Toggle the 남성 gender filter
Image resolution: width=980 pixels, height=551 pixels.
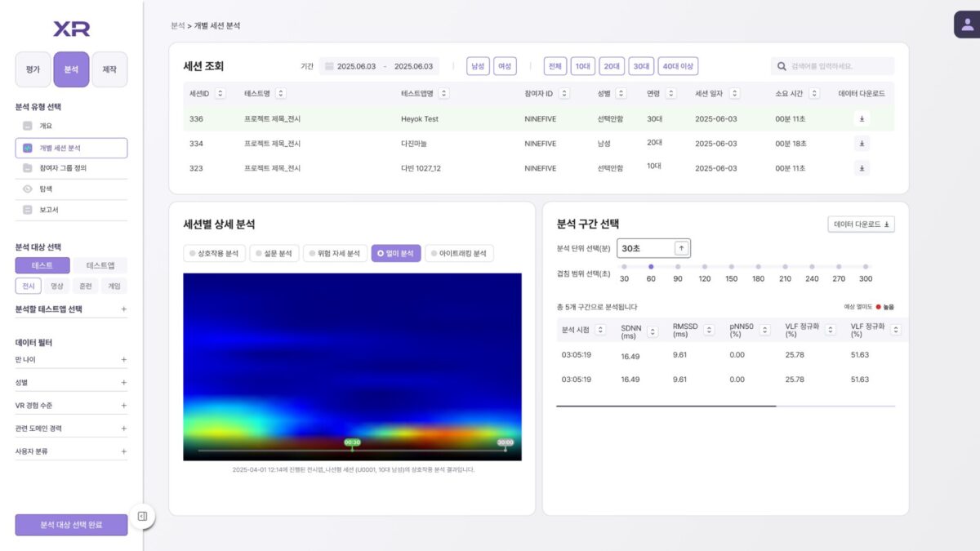pyautogui.click(x=478, y=66)
